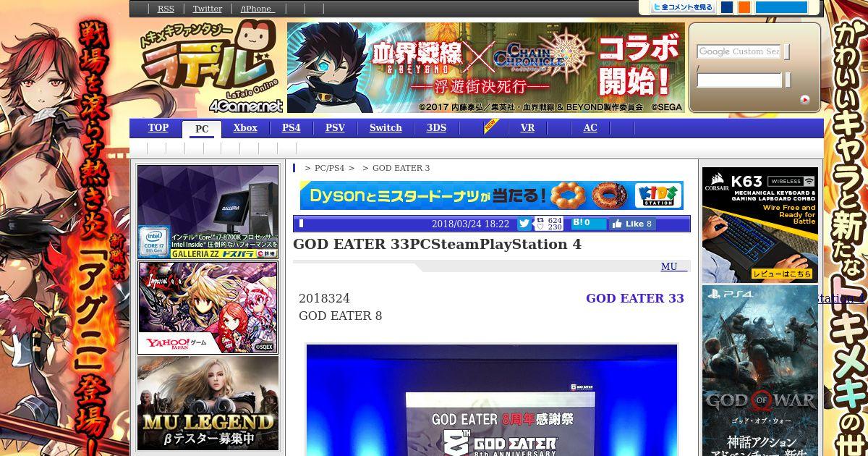Click the Hatena B! bookmark button

pyautogui.click(x=589, y=224)
